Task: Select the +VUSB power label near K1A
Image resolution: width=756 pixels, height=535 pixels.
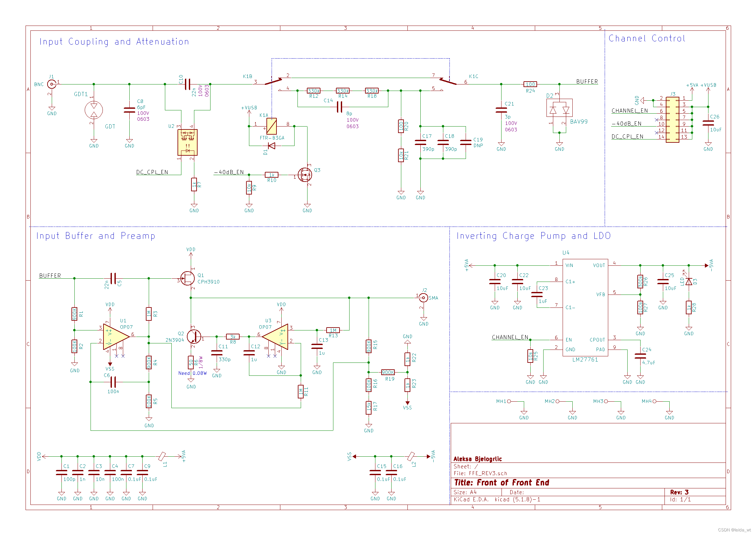Action: click(x=249, y=108)
